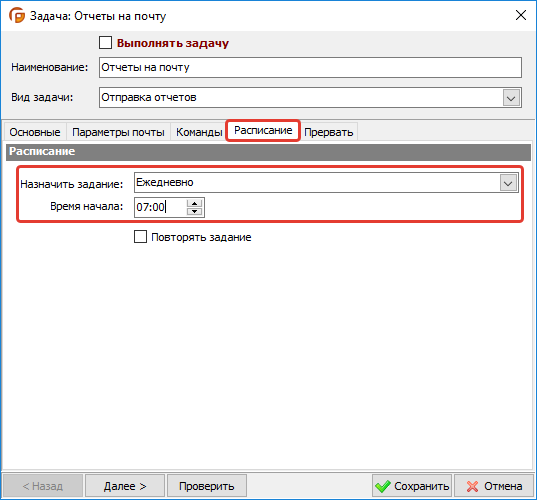The height and width of the screenshot is (500, 537).
Task: Open the Параметры почты tab
Action: [118, 132]
